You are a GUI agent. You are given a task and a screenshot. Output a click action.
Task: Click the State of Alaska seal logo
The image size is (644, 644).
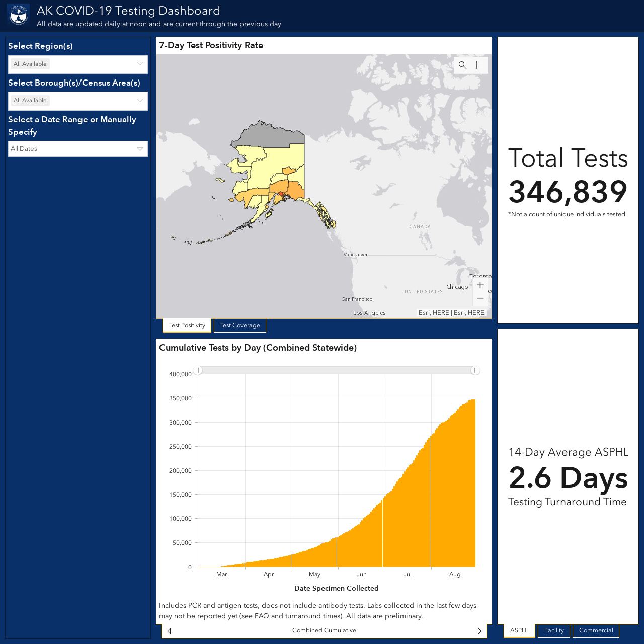click(x=18, y=15)
